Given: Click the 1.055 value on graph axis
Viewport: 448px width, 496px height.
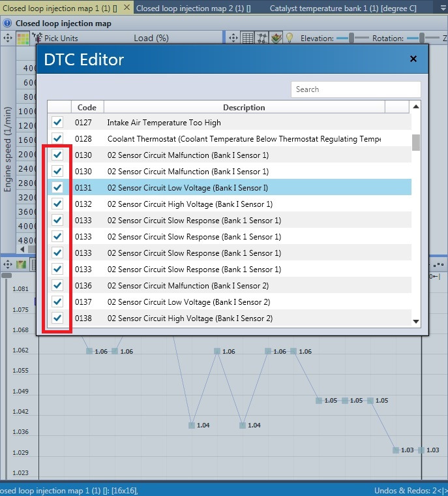Looking at the screenshot, I should [20, 371].
